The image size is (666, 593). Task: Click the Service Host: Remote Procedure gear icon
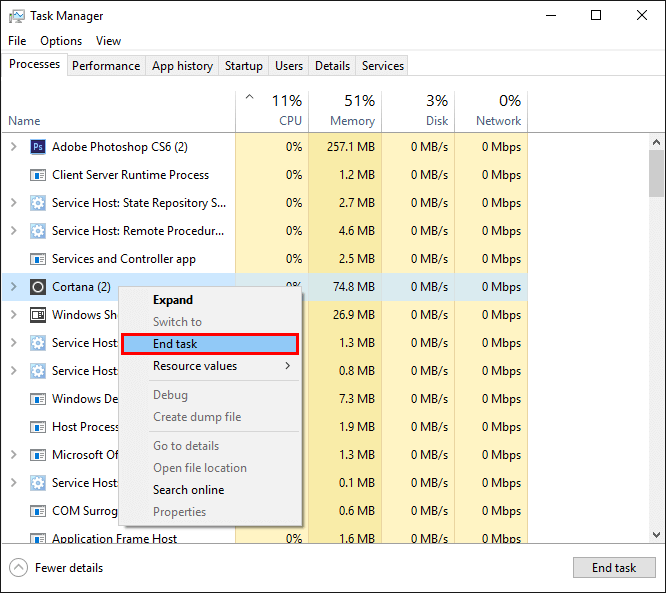pos(38,231)
